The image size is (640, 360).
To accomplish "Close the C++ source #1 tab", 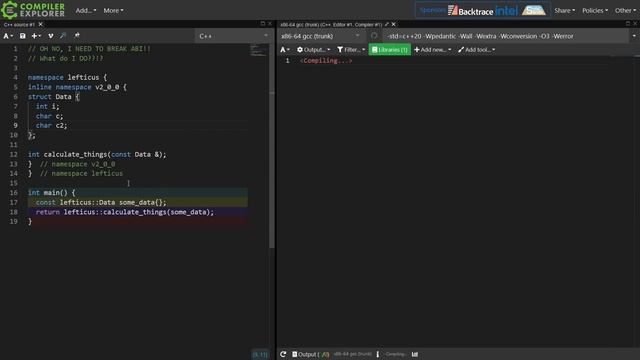I will pyautogui.click(x=40, y=24).
